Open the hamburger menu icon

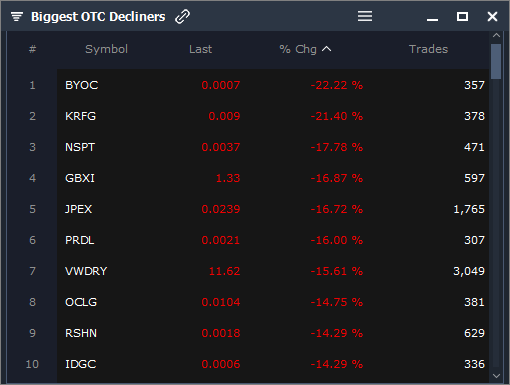[x=365, y=16]
